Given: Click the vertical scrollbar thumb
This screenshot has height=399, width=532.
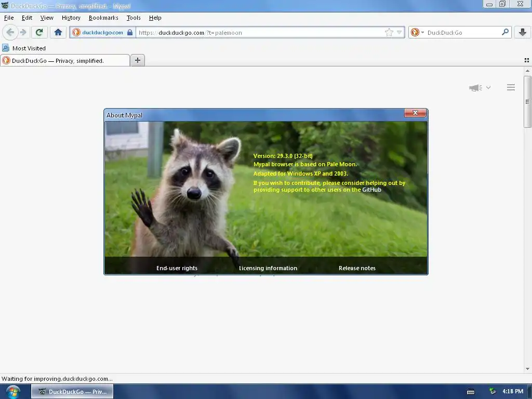Looking at the screenshot, I should click(527, 102).
